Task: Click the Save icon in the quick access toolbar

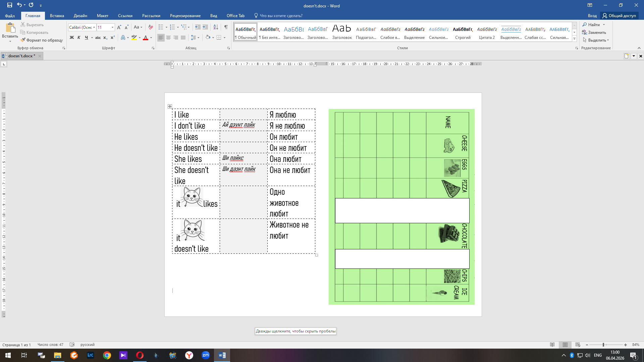Action: (x=9, y=5)
